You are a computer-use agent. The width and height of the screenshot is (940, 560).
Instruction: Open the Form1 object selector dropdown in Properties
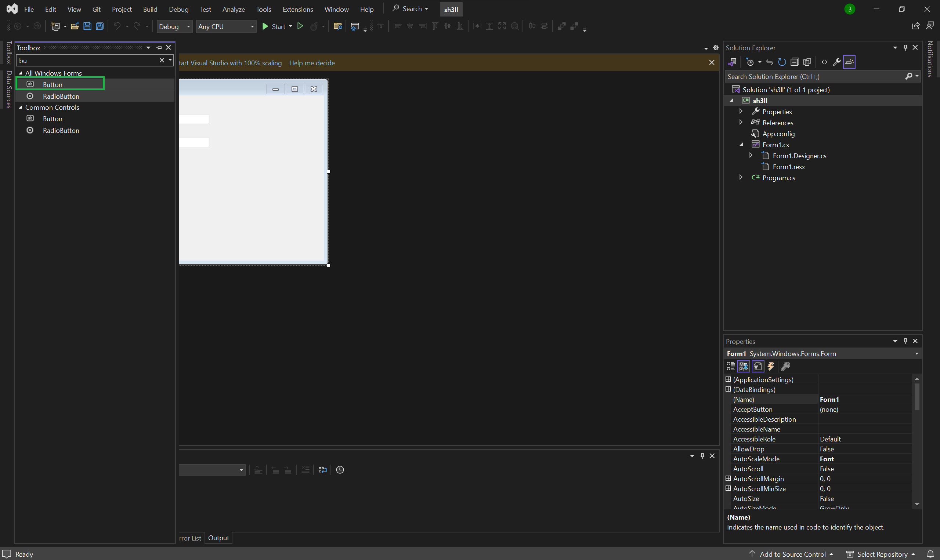tap(916, 354)
